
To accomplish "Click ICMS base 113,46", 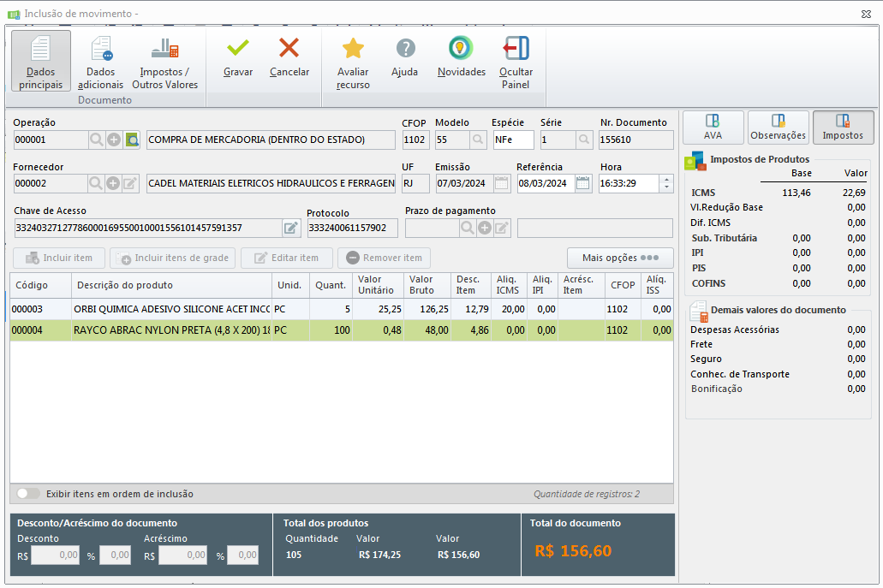I will coord(796,193).
